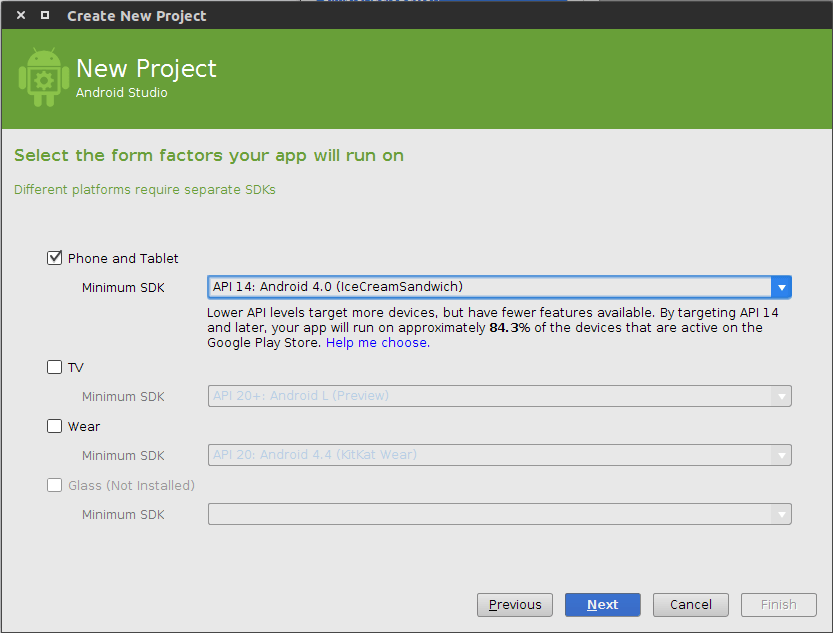Click the Phone and Tablet label
Image resolution: width=833 pixels, height=633 pixels.
[x=123, y=259]
